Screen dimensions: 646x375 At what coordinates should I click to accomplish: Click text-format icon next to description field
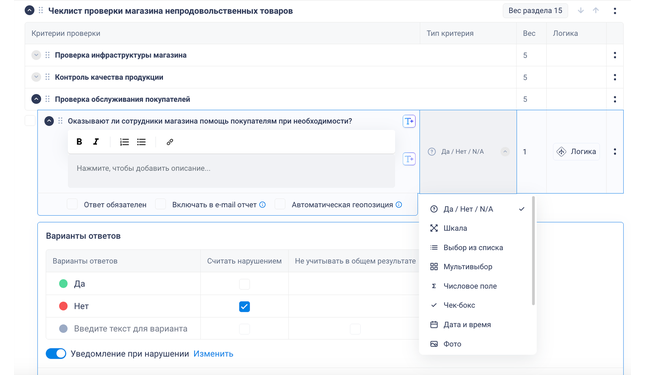click(x=409, y=159)
